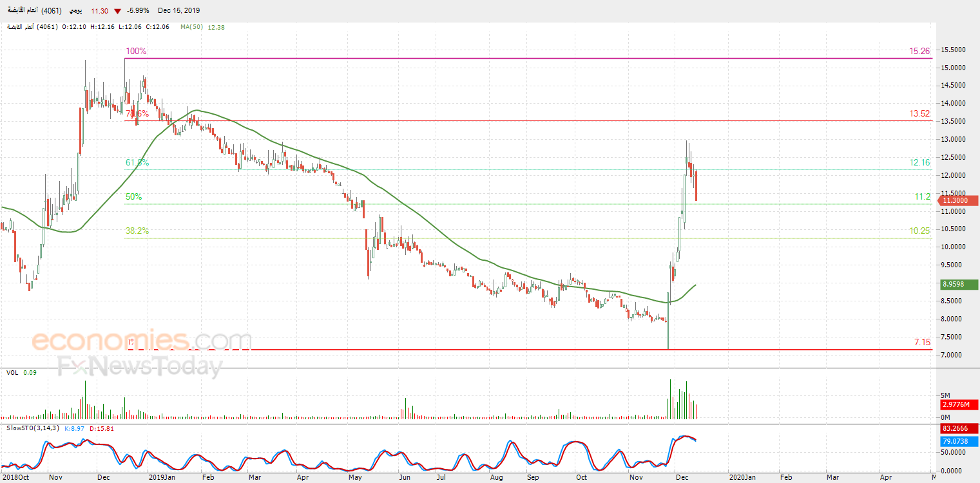This screenshot has width=980, height=483.
Task: Click the date Dec 15, 2019
Action: click(178, 11)
